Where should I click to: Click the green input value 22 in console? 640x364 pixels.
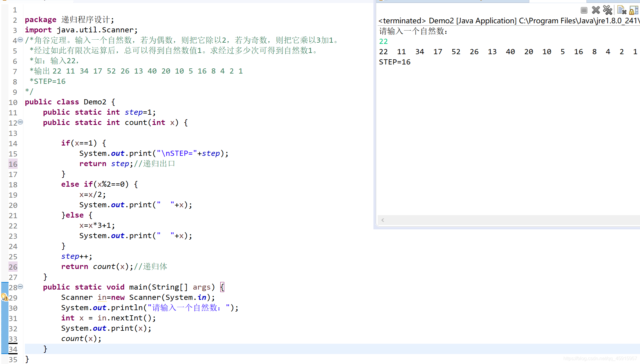[x=383, y=41]
